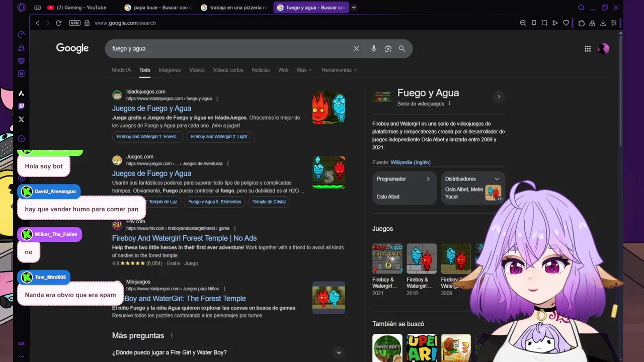Select the Modo IA search tab
Screen dimensions: 644x362
click(x=121, y=70)
